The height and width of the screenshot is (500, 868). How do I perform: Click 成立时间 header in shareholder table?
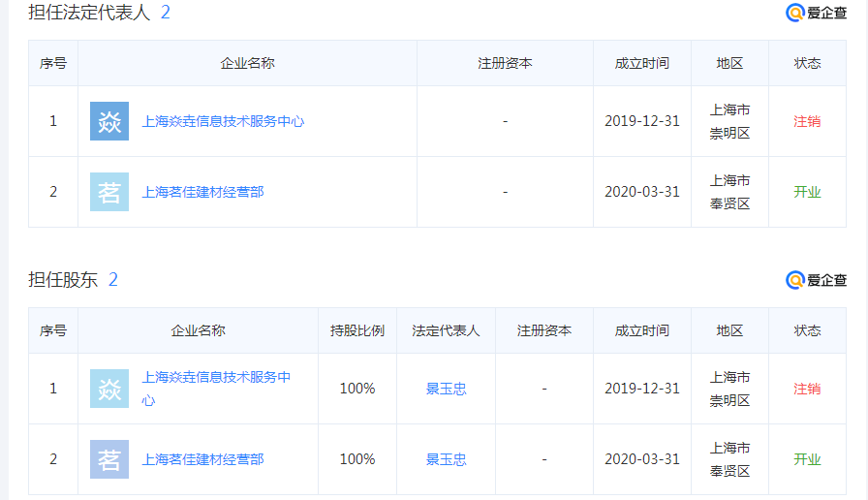point(642,330)
